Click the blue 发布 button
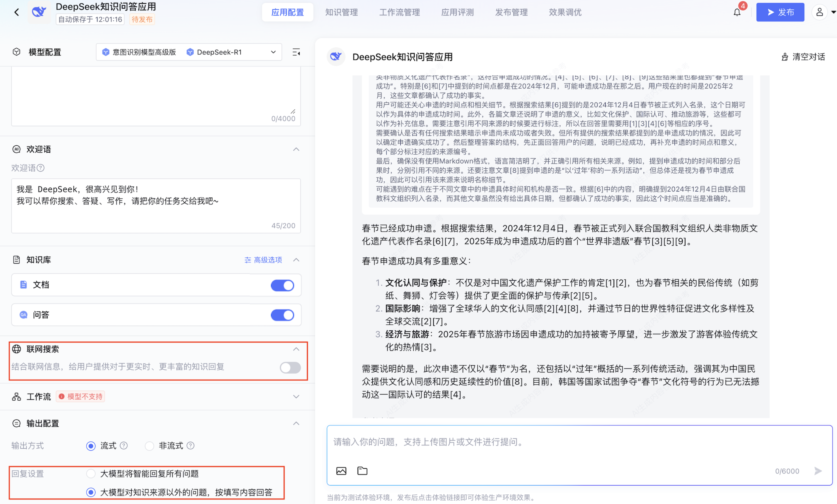Screen dimensions: 837x504 [780, 12]
